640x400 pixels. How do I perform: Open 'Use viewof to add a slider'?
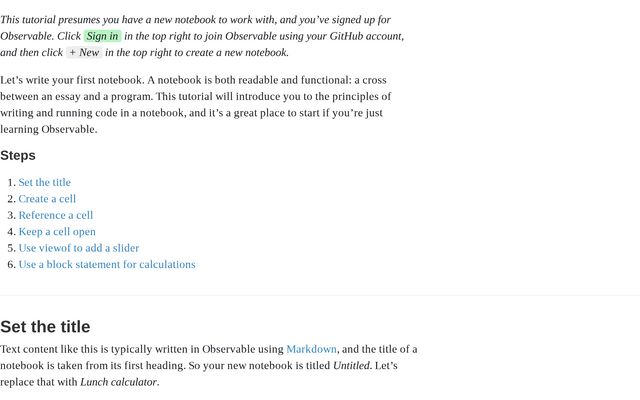pos(78,248)
